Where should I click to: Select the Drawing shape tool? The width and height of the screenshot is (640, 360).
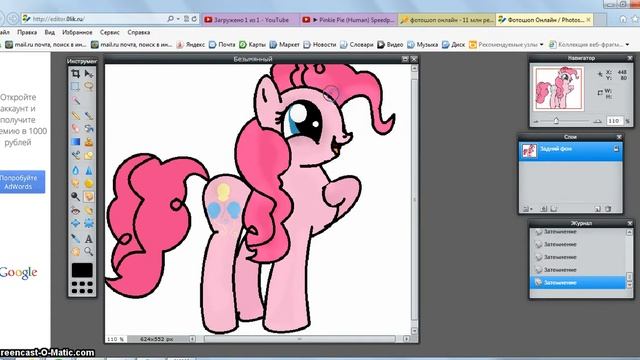(x=89, y=155)
